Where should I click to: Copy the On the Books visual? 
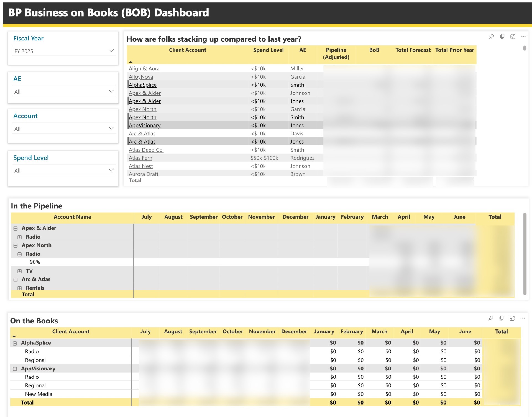pos(502,318)
